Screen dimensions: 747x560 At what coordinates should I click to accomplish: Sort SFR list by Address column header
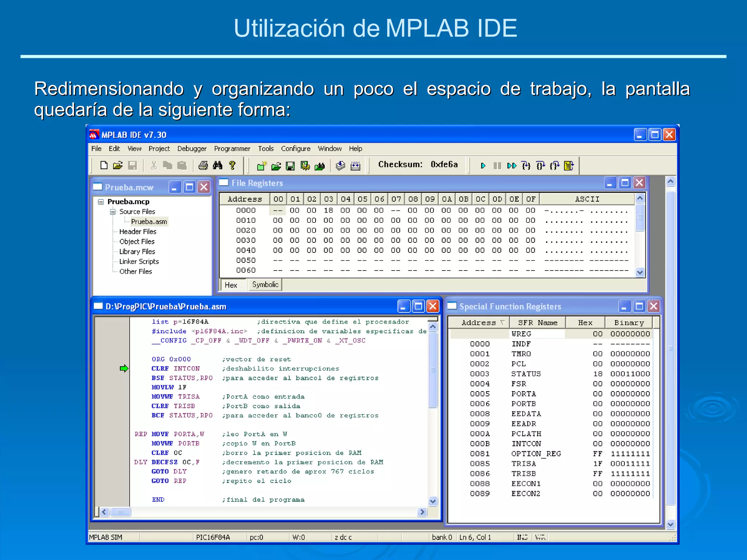(479, 323)
